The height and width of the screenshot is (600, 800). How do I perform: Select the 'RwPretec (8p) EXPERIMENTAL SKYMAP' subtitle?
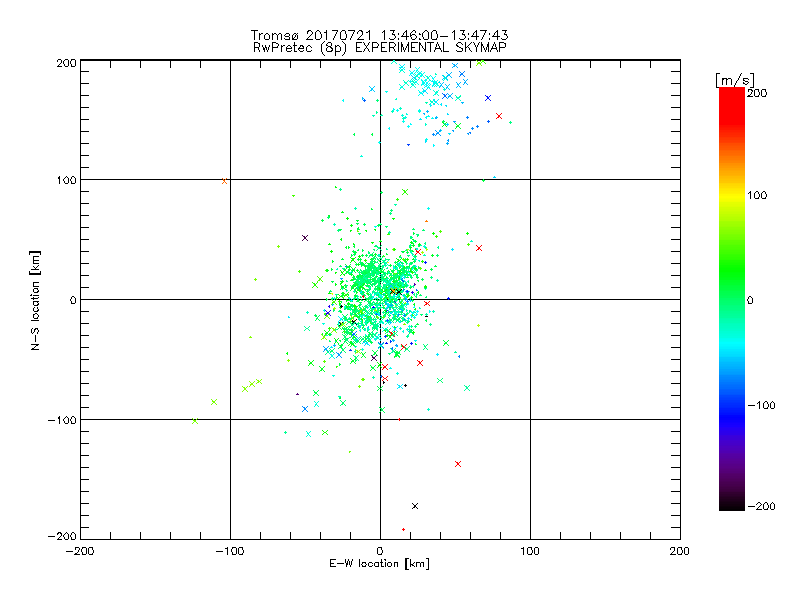pyautogui.click(x=380, y=48)
